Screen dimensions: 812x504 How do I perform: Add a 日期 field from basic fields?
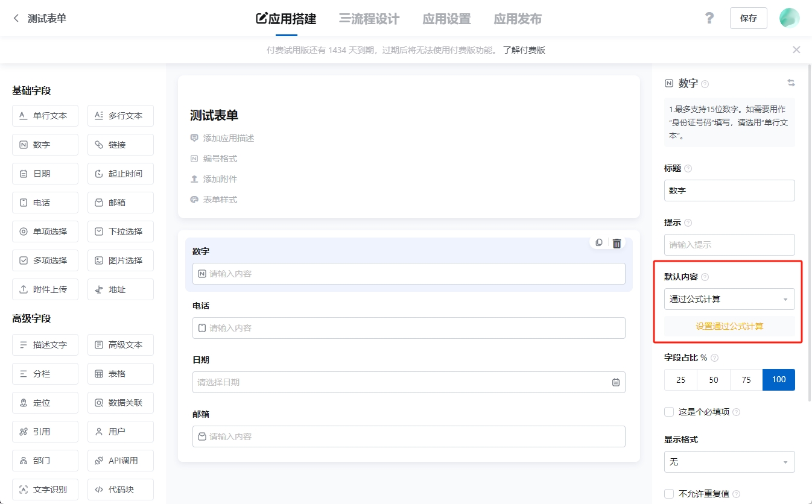45,173
